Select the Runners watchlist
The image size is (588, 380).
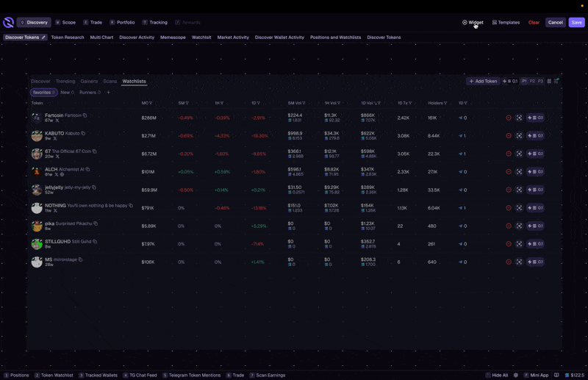coord(90,93)
